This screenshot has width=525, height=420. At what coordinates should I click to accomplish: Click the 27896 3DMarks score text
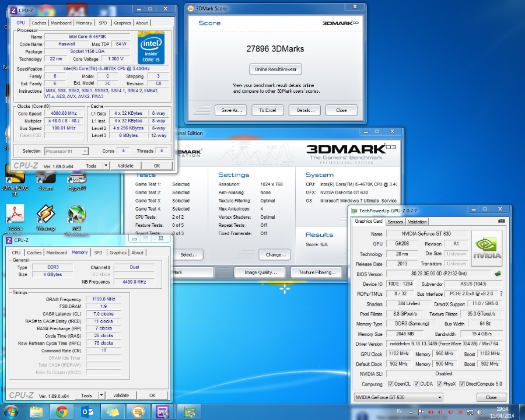[x=275, y=49]
